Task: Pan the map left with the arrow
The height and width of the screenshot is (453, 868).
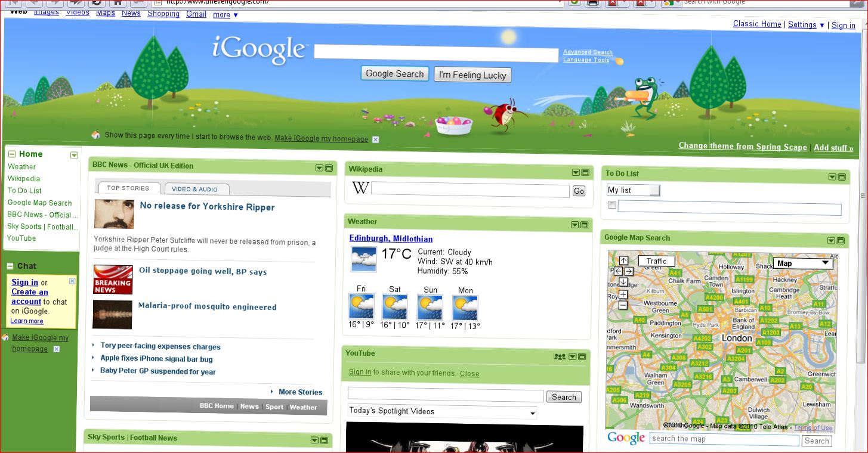Action: tap(618, 271)
